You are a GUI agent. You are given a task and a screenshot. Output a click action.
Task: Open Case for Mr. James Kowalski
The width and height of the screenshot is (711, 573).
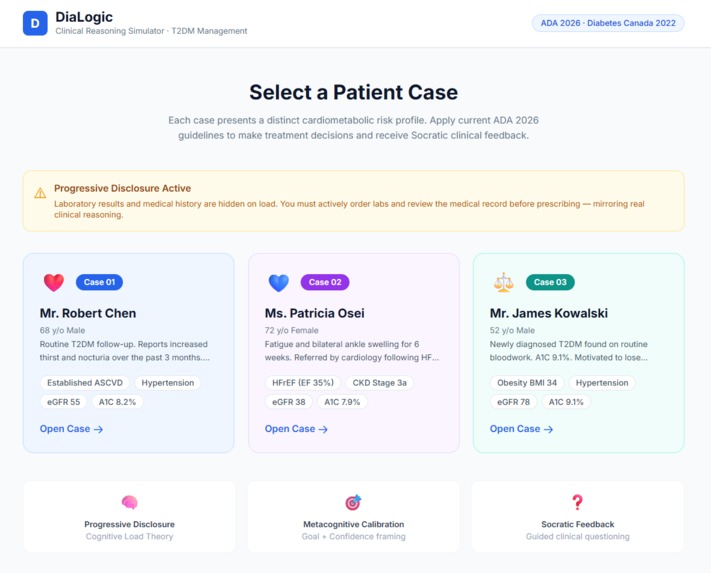[x=521, y=429]
